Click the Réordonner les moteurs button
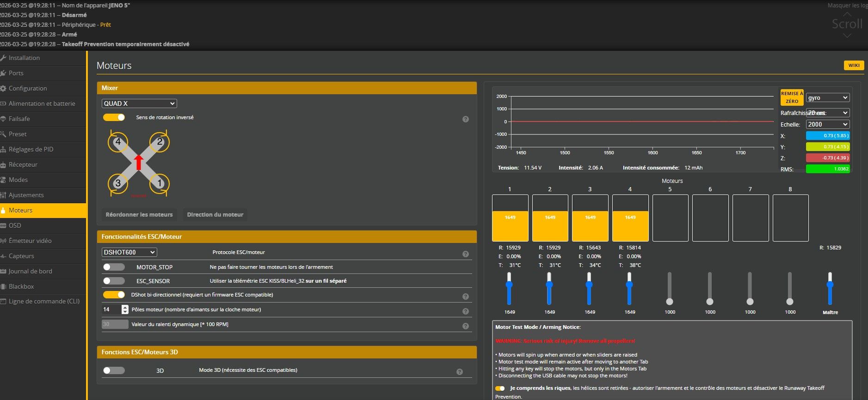 pyautogui.click(x=139, y=215)
